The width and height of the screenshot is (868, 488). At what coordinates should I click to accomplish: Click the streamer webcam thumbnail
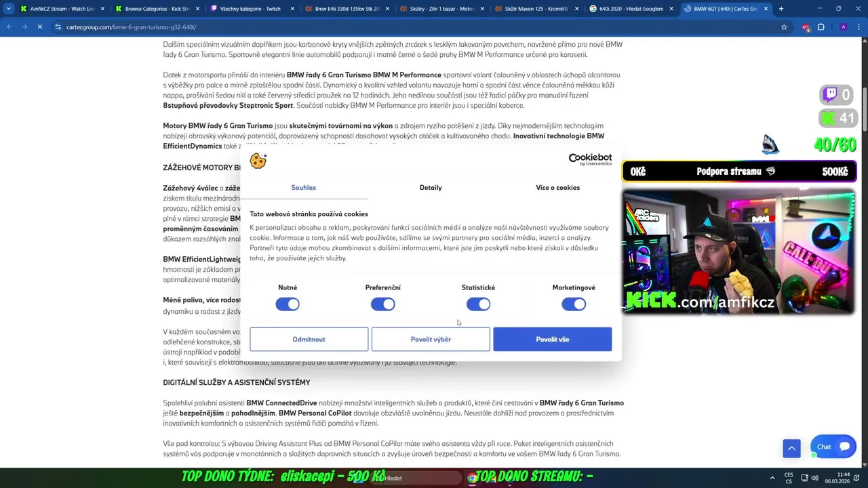coord(739,252)
